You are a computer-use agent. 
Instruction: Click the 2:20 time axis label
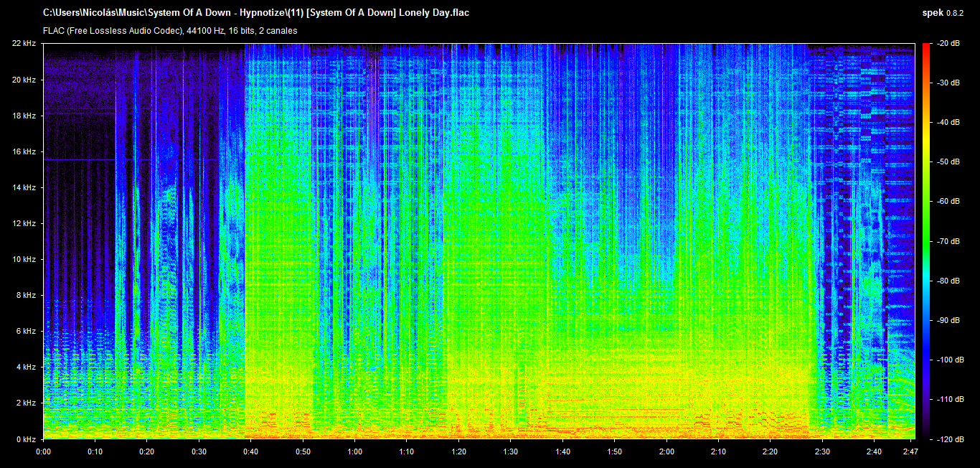coord(771,451)
